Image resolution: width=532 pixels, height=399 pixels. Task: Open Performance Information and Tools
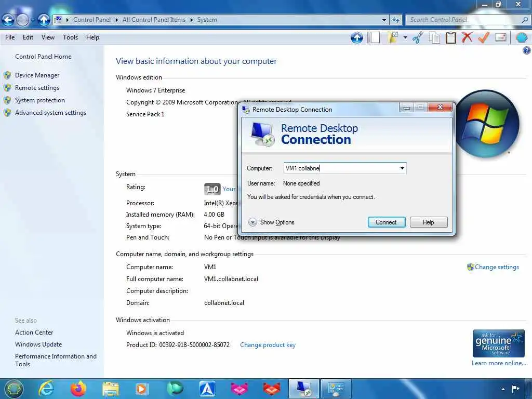(56, 360)
